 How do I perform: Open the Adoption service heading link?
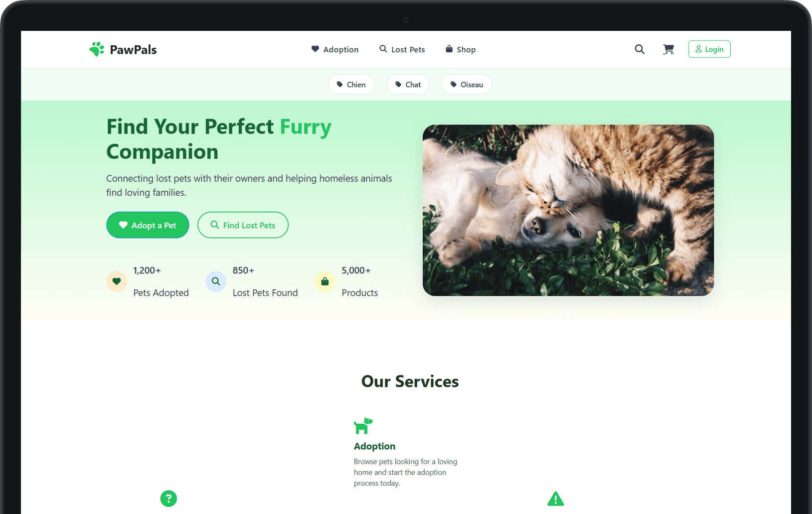(x=375, y=446)
